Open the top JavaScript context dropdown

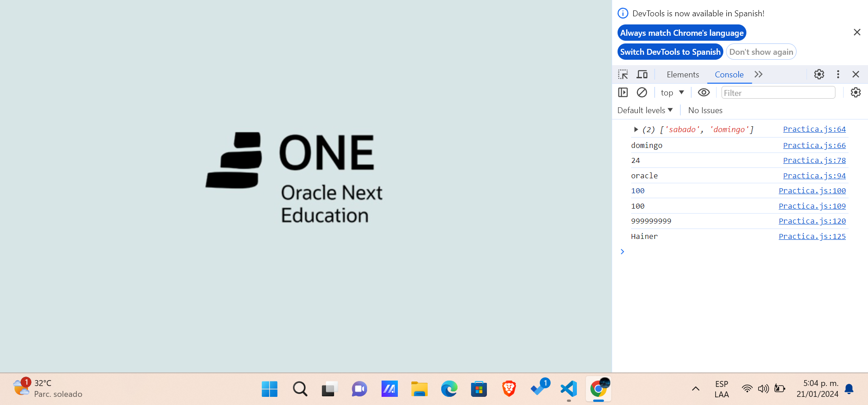click(x=672, y=93)
